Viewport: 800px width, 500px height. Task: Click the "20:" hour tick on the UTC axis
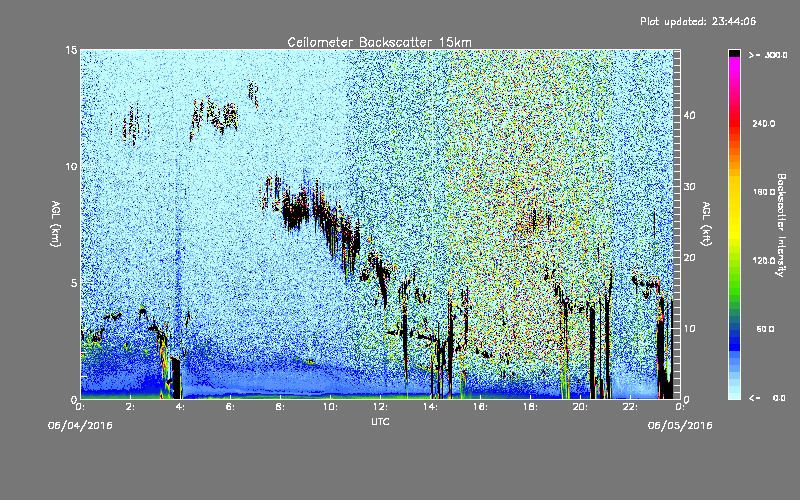click(580, 407)
